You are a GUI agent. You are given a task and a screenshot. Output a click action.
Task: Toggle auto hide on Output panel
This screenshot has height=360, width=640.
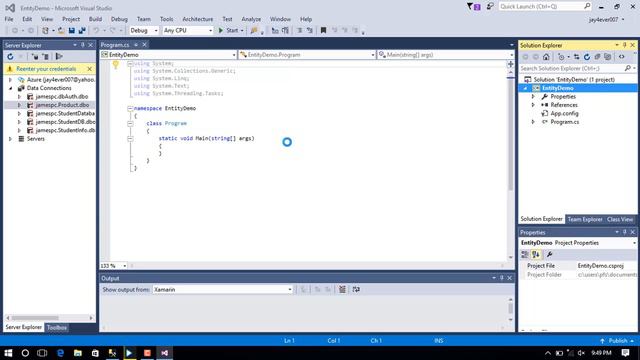pos(502,278)
